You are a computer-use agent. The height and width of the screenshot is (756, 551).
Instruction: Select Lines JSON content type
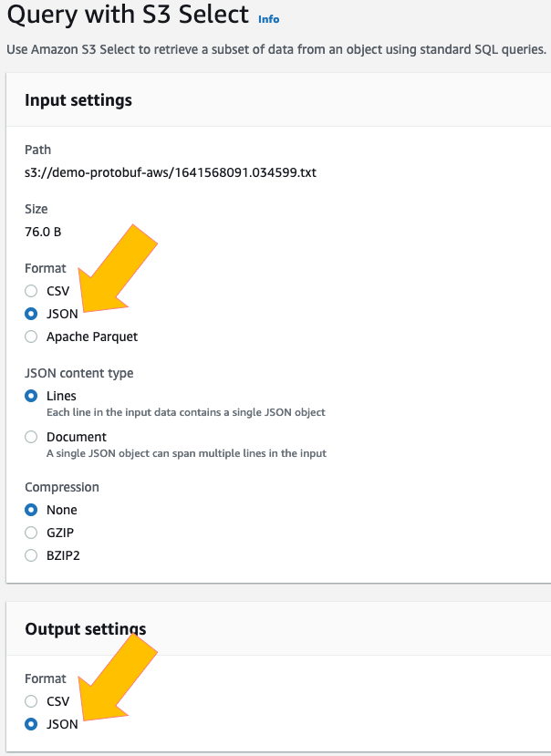point(31,396)
